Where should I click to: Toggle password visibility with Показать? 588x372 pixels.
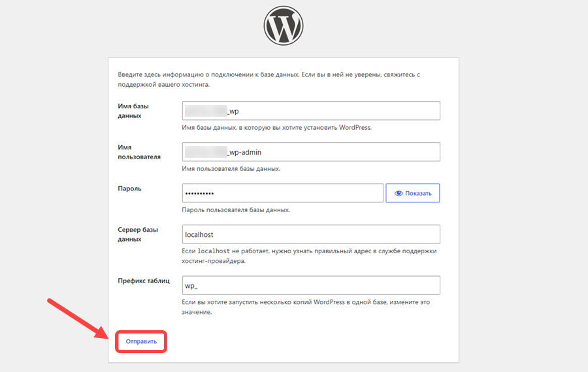(412, 193)
